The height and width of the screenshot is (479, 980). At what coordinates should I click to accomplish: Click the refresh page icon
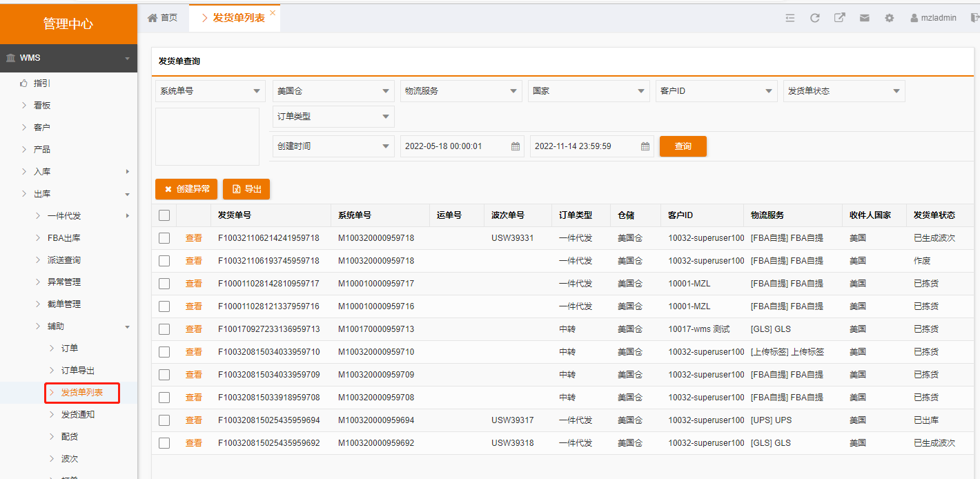815,18
